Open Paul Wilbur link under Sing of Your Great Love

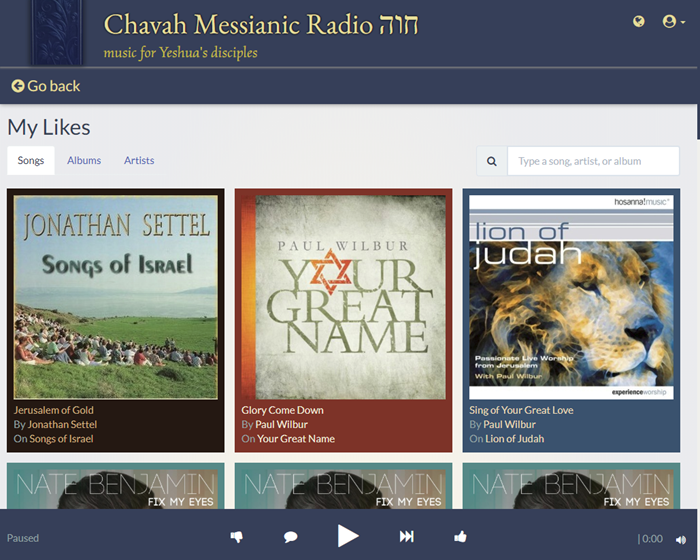[509, 424]
